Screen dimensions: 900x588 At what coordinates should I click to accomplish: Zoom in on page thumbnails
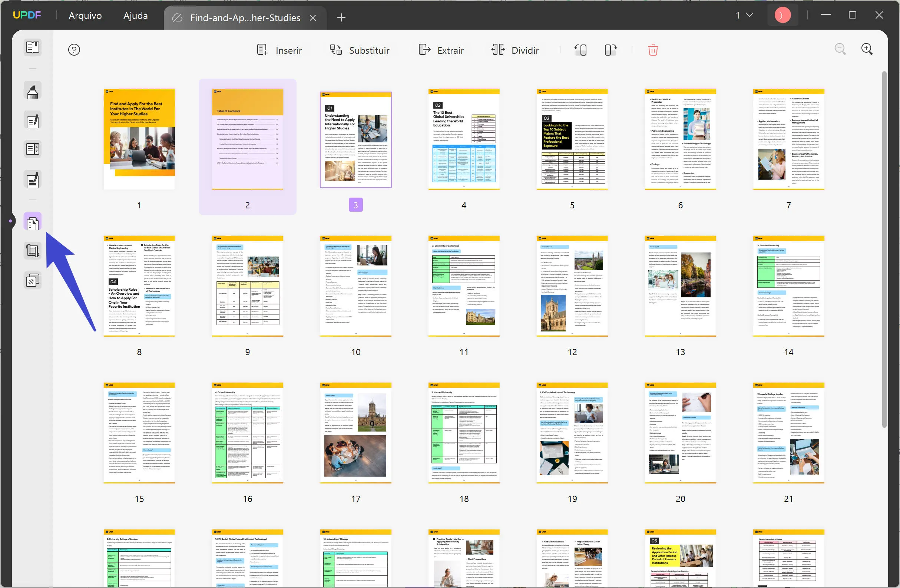click(867, 49)
